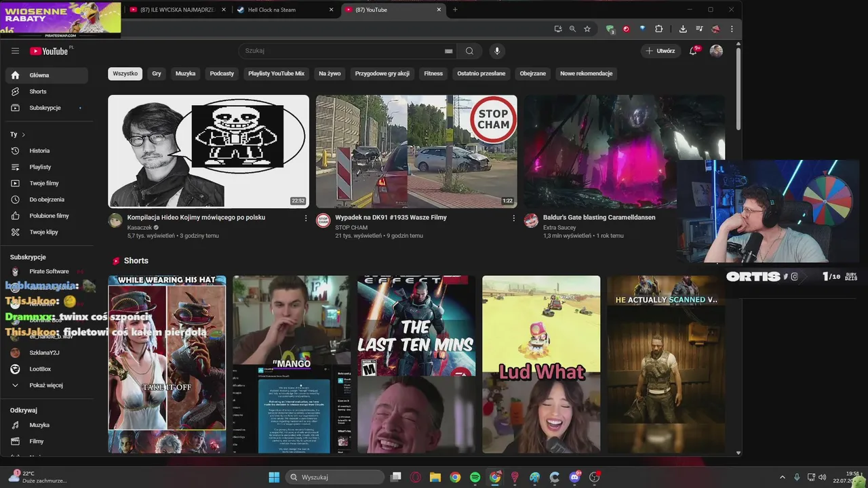This screenshot has height=488, width=868.
Task: Select the Muzyka filter chip
Action: coord(185,73)
